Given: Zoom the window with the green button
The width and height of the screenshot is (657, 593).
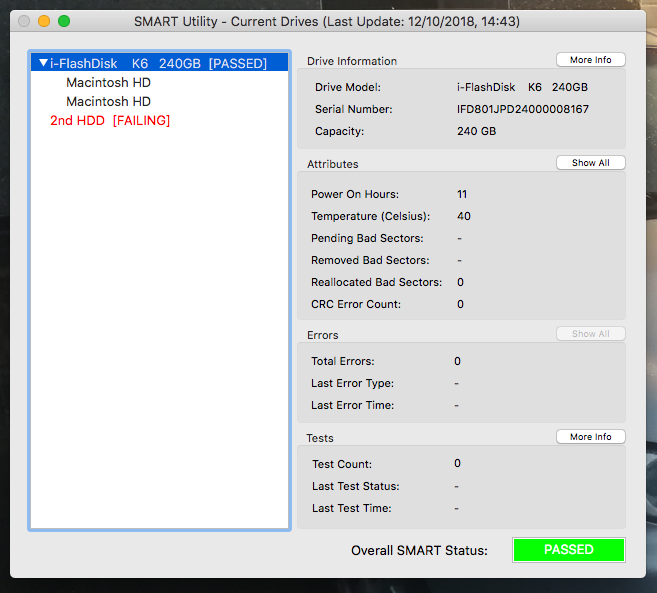Looking at the screenshot, I should (64, 21).
